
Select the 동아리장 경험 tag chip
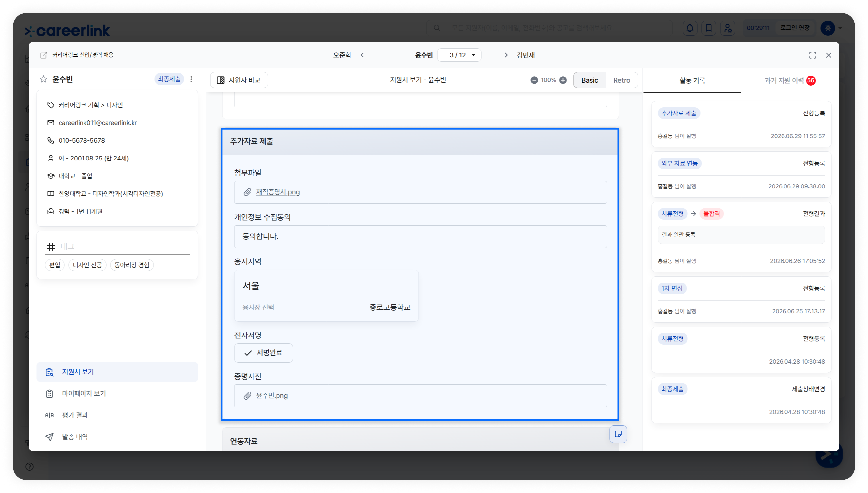(132, 265)
